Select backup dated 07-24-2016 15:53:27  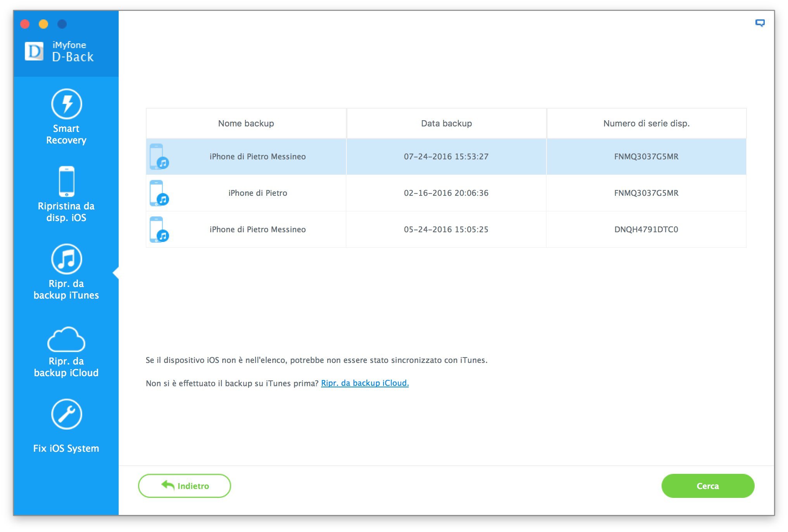pyautogui.click(x=446, y=157)
